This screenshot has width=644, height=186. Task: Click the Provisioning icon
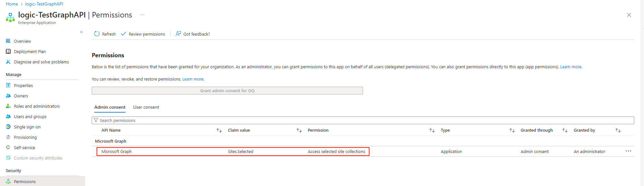coord(8,137)
